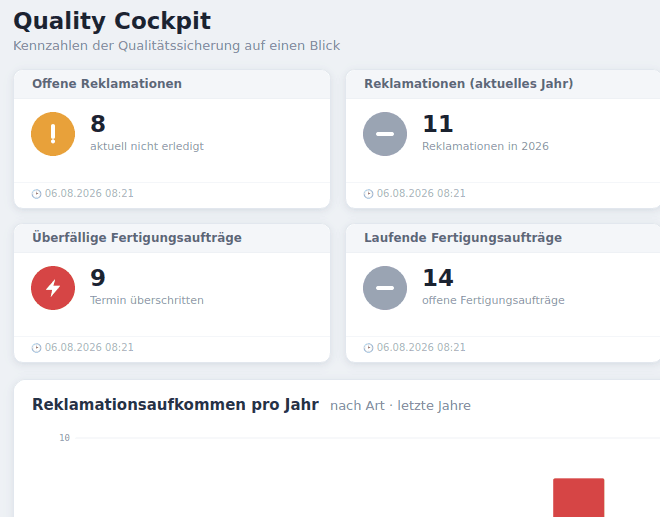This screenshot has width=660, height=517.
Task: Click subtitle 'Kennzahlen der Qualitätssicherung auf einen Blick'
Action: [x=176, y=45]
